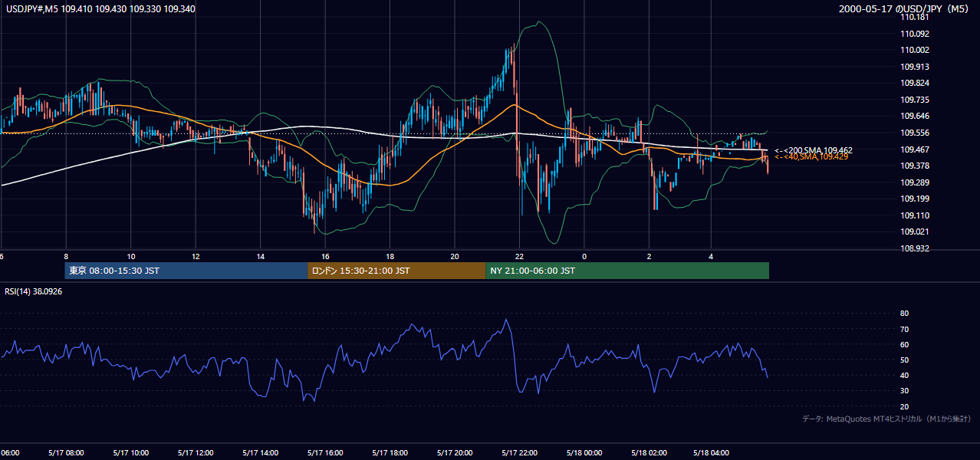This screenshot has height=460, width=980.
Task: Click RSI scale level 20
Action: [x=904, y=406]
